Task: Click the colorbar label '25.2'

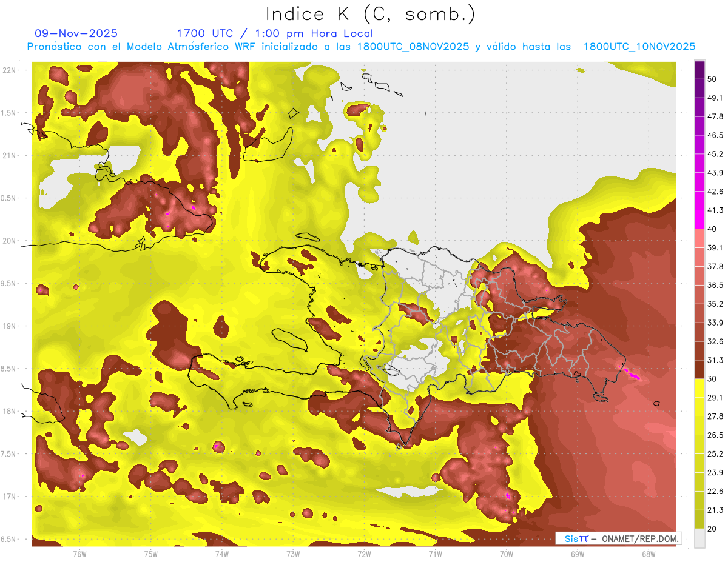Action: pyautogui.click(x=715, y=454)
